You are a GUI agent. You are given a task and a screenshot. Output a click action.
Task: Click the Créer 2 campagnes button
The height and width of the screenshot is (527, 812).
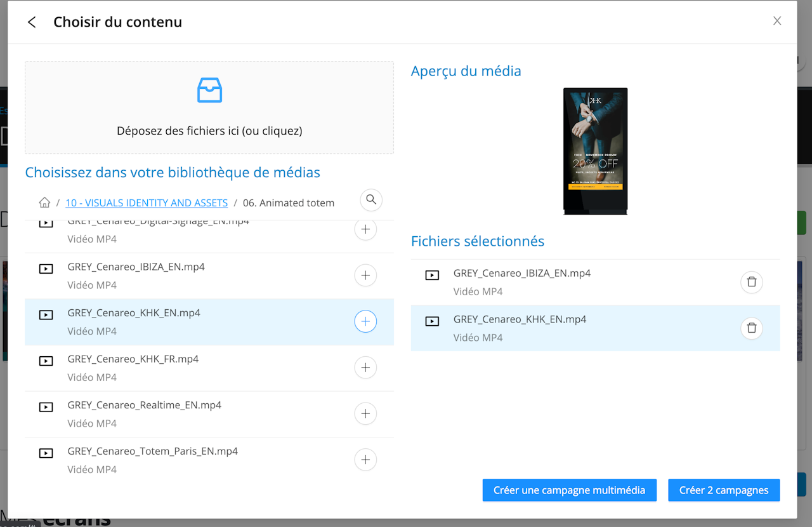(x=724, y=490)
